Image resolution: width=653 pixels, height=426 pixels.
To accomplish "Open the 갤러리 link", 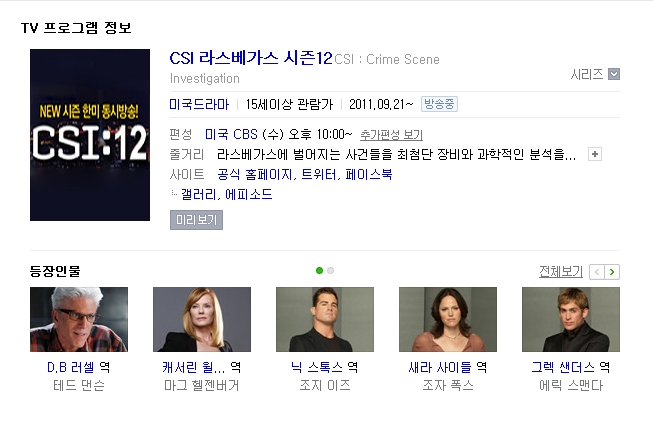I will (198, 194).
